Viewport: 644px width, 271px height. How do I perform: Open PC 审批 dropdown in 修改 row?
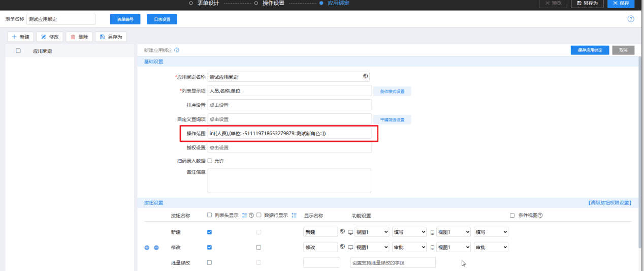click(409, 247)
